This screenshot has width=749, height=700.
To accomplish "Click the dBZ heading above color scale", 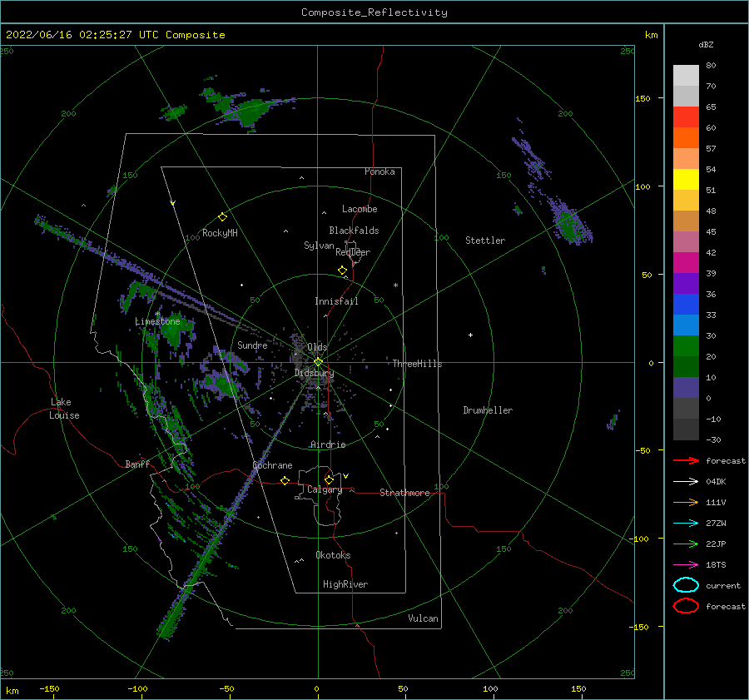I will pyautogui.click(x=706, y=44).
